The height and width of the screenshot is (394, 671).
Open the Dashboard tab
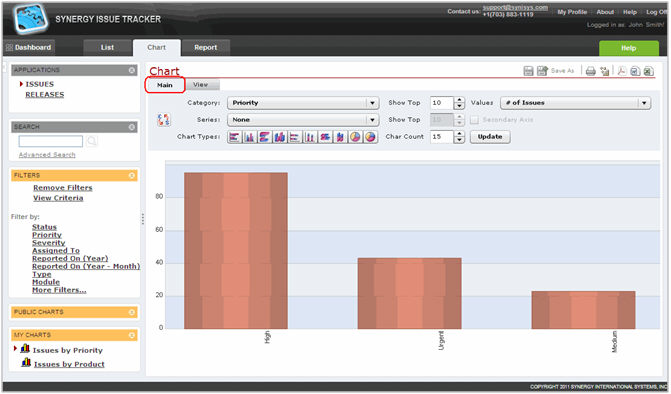(x=29, y=47)
